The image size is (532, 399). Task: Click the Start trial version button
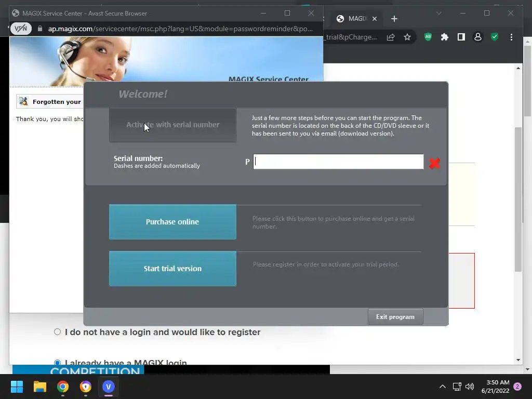172,269
